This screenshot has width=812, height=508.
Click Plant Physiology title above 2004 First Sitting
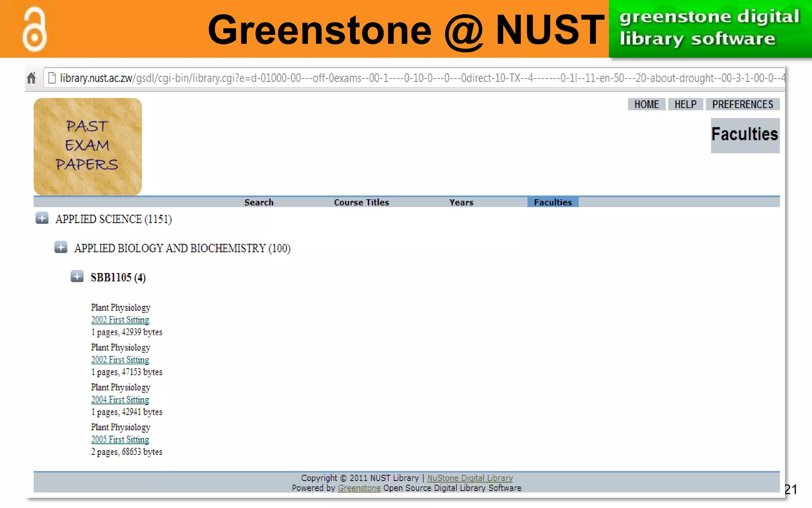point(121,387)
